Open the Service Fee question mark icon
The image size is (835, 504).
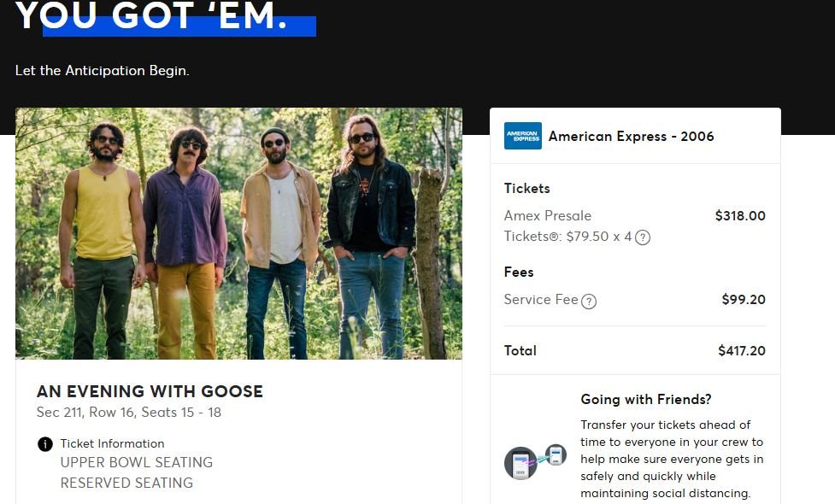pyautogui.click(x=589, y=302)
